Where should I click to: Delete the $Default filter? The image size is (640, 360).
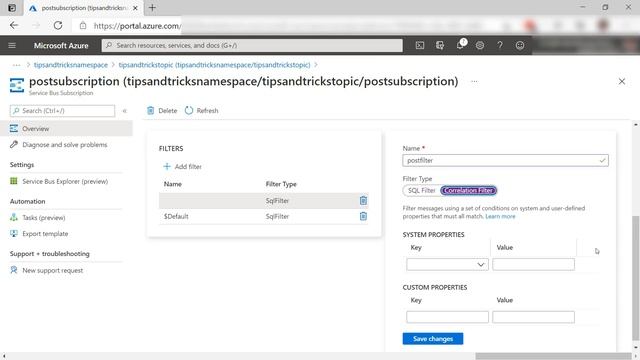tap(363, 216)
